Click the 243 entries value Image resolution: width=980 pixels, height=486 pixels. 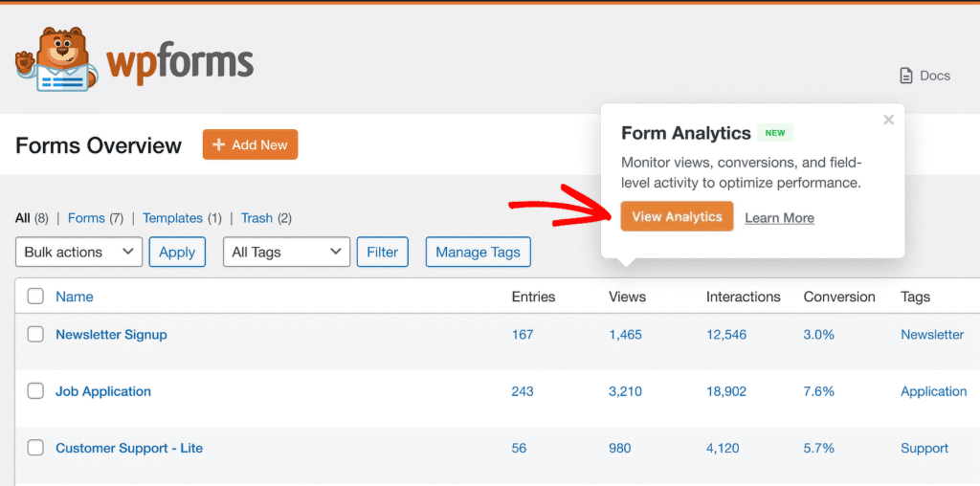(523, 391)
